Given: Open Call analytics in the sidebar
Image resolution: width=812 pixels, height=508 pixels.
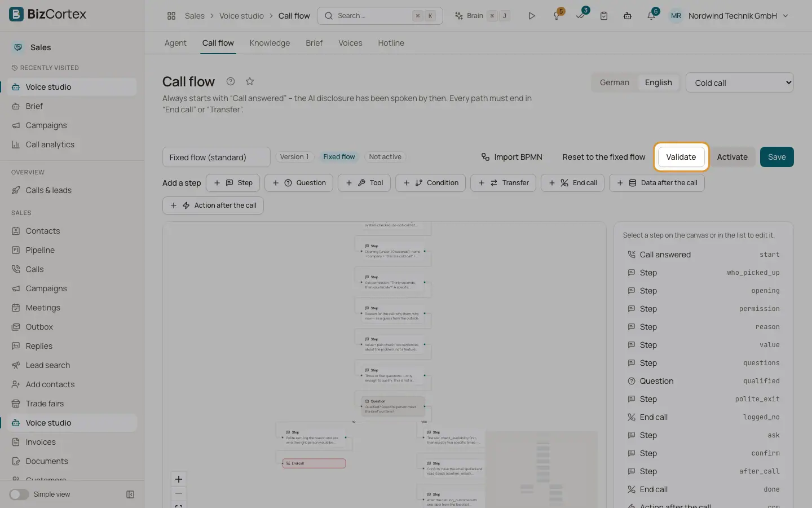Looking at the screenshot, I should 50,144.
